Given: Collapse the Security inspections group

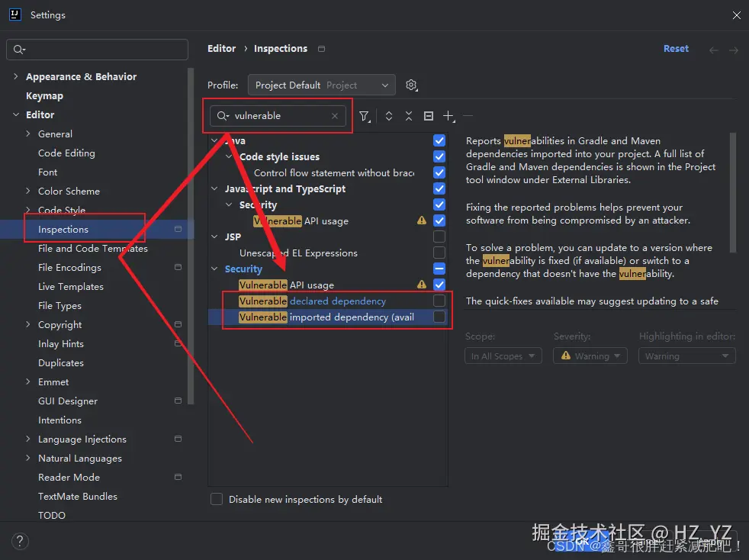Looking at the screenshot, I should [x=214, y=269].
